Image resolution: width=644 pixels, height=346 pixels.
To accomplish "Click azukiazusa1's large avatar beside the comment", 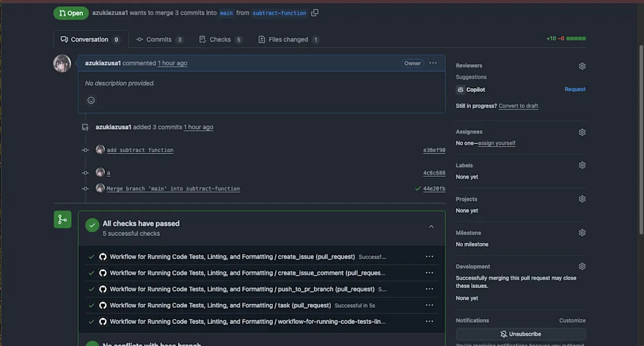I will 62,64.
